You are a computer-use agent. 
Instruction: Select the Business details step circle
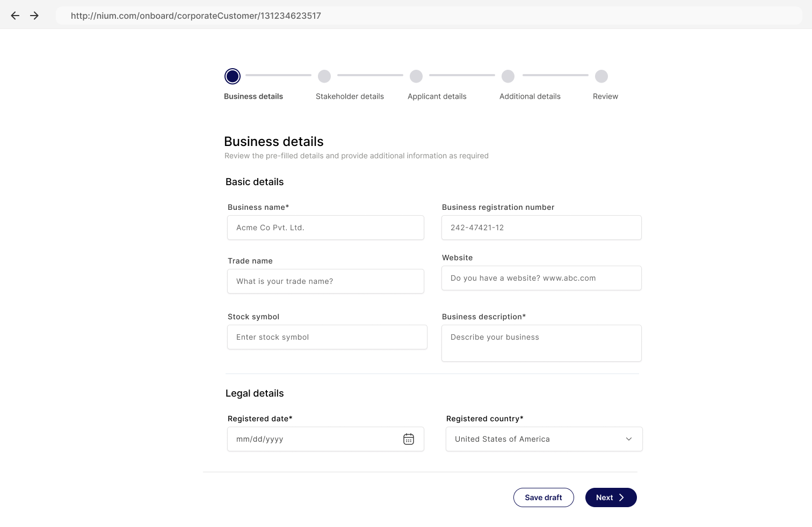pos(232,76)
